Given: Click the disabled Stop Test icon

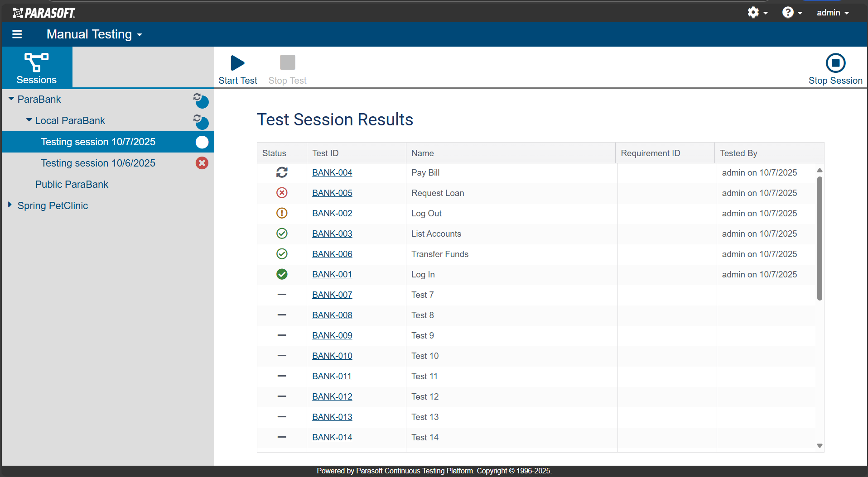Looking at the screenshot, I should pos(287,62).
